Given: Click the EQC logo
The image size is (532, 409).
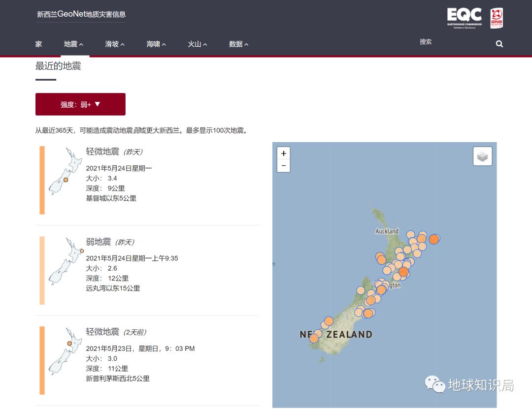Looking at the screenshot, I should [x=464, y=18].
